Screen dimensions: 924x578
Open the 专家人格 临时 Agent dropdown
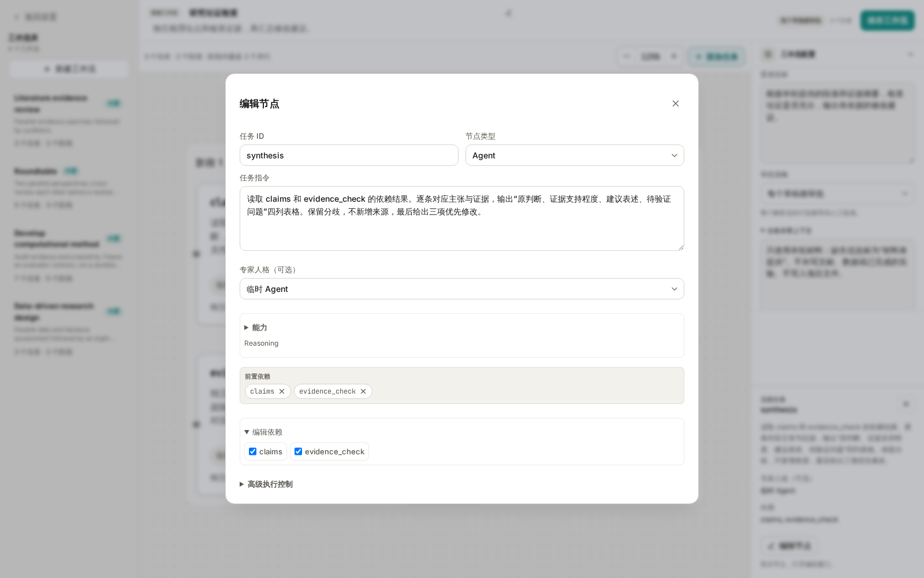coord(462,289)
